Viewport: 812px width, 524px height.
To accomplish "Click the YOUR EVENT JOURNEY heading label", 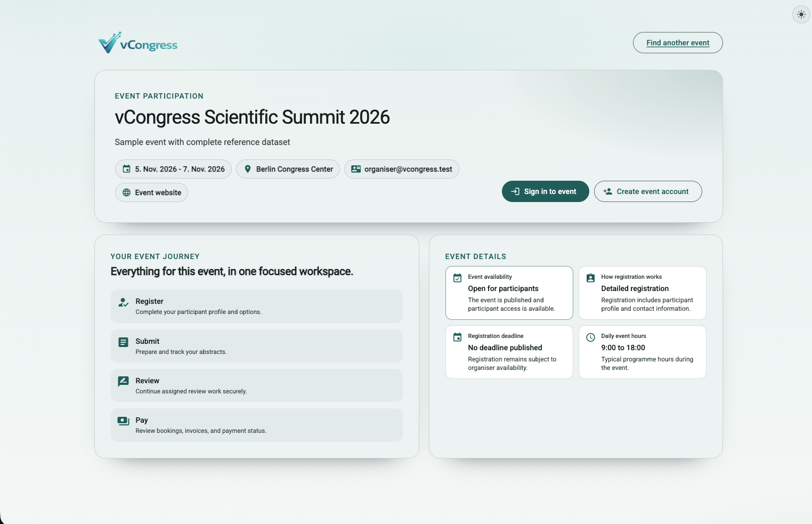I will pos(155,256).
